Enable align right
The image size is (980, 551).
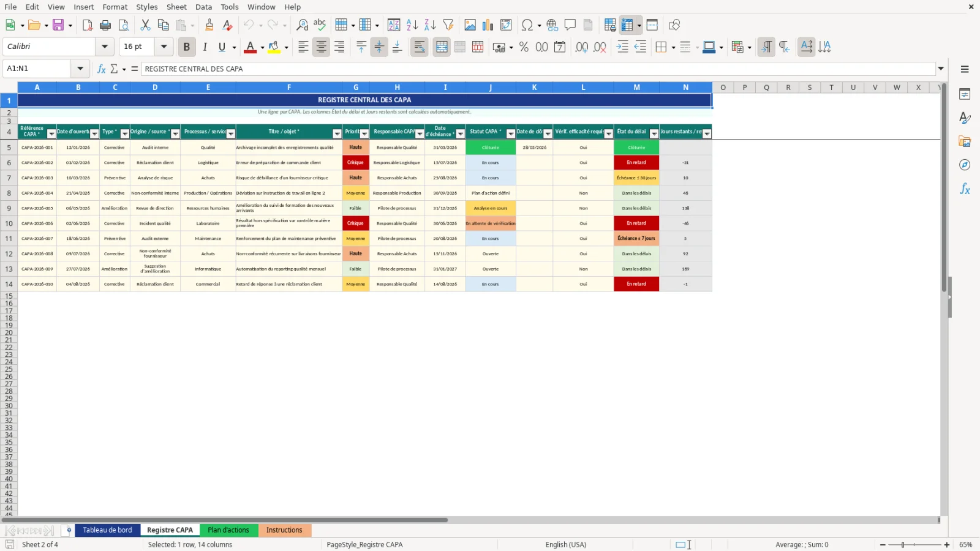[x=339, y=47]
